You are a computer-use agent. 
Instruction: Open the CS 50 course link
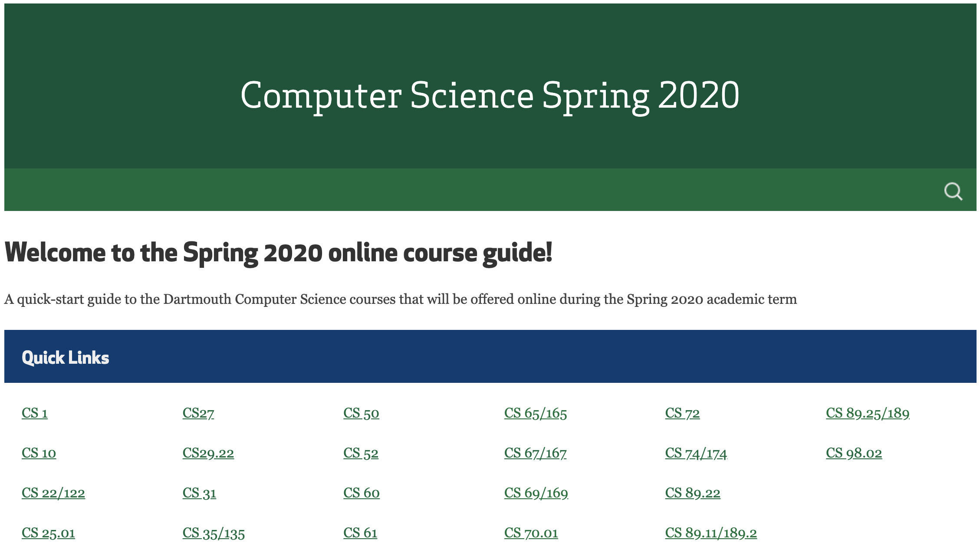click(x=361, y=413)
